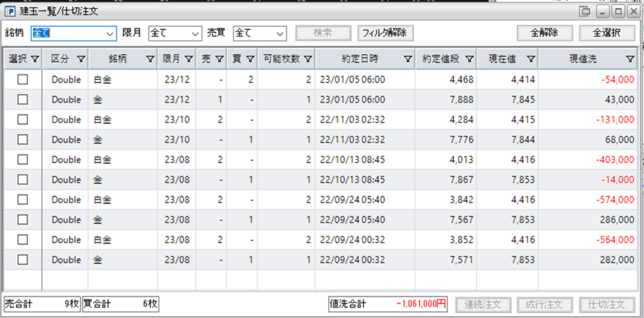Click the 現値洗 column header
The width and height of the screenshot is (644, 318).
point(588,60)
